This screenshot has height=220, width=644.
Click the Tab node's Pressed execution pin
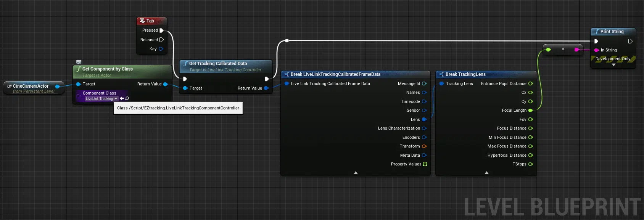coord(161,31)
